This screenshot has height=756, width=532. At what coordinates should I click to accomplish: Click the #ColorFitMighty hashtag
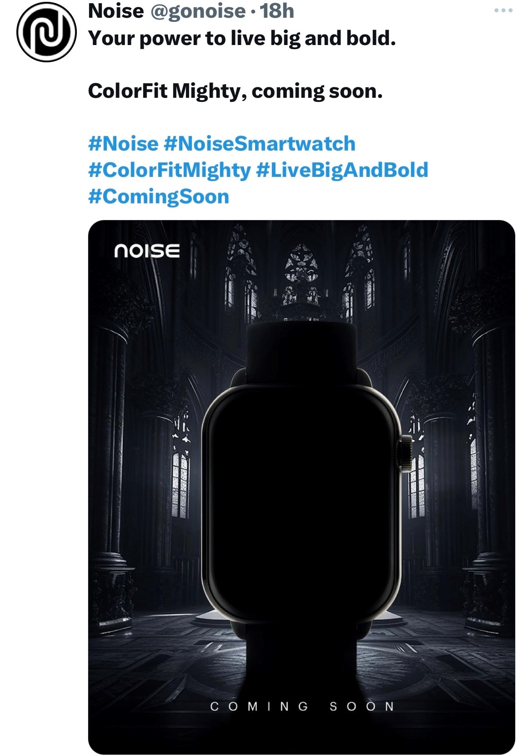[169, 170]
